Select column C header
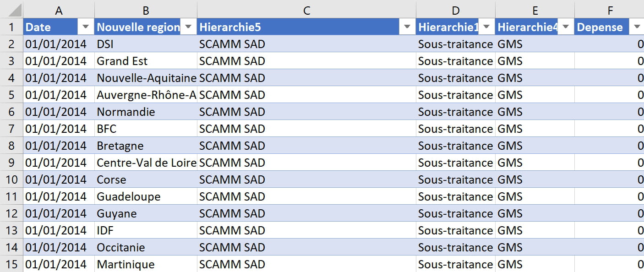 tap(307, 10)
